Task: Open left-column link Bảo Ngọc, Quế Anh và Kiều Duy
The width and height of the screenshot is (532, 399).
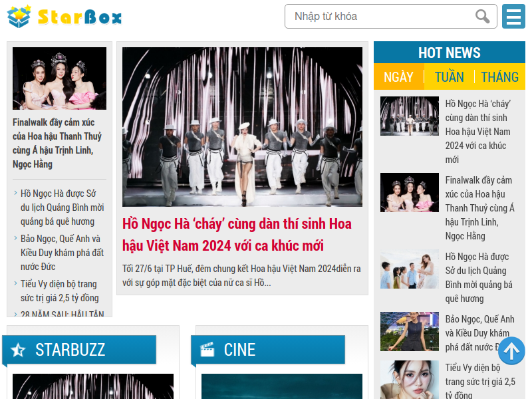Action: point(62,253)
